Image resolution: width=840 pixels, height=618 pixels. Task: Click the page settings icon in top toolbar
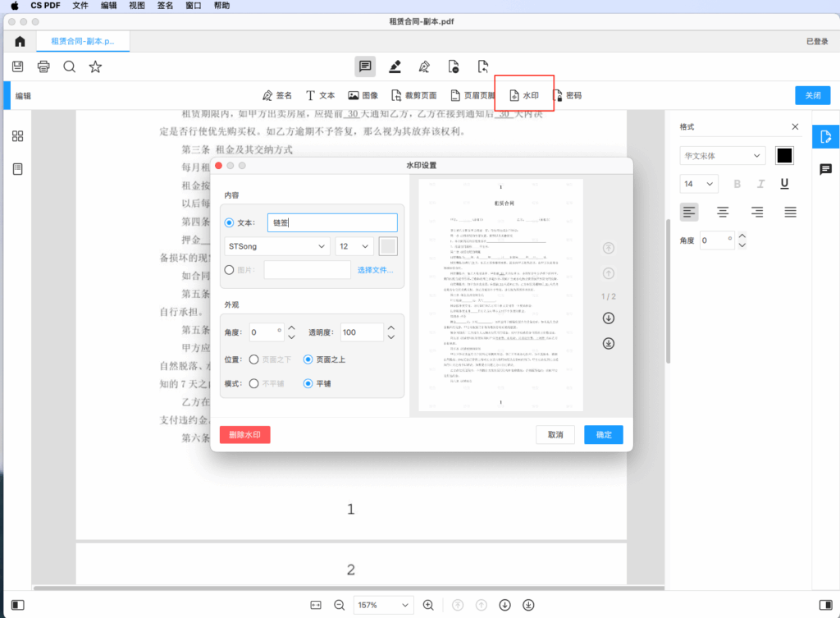point(453,66)
